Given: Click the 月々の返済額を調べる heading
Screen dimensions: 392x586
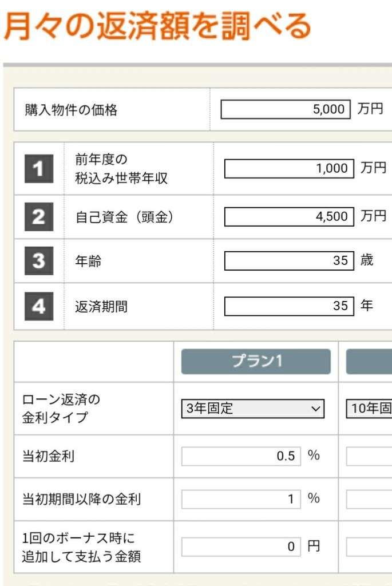Looking at the screenshot, I should click(x=157, y=26).
